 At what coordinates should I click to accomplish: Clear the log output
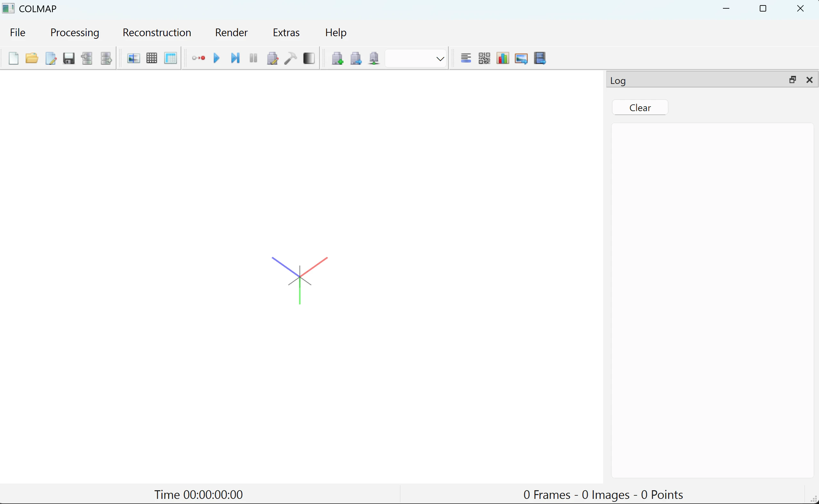click(x=640, y=108)
